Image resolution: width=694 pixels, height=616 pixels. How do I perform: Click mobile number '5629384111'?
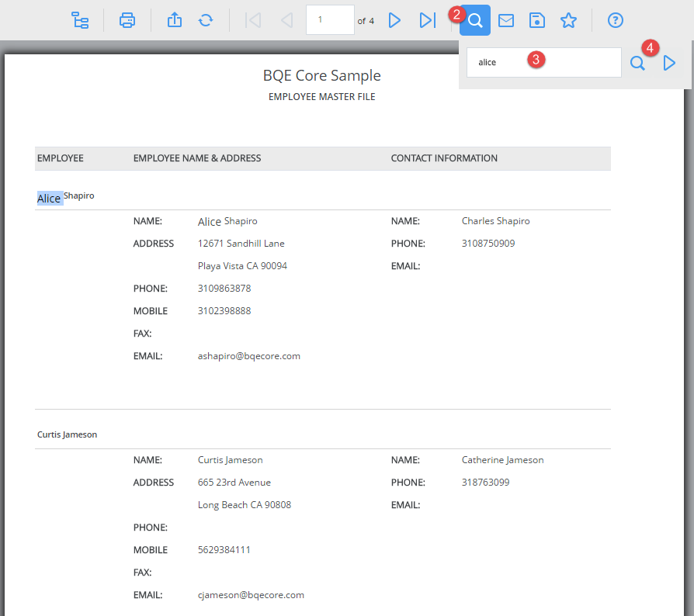point(224,550)
